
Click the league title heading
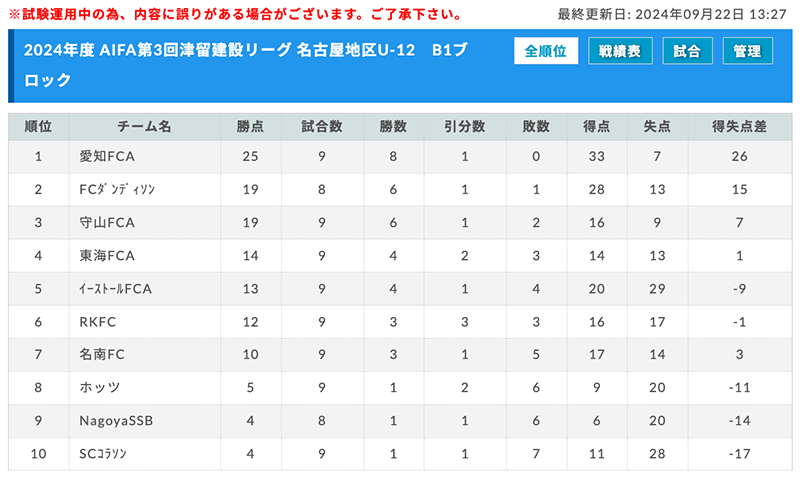[x=246, y=65]
